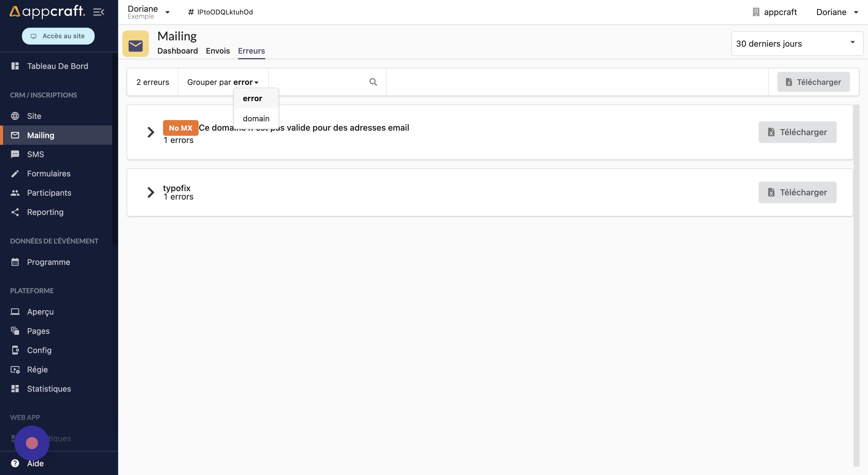Click Accès au site button
868x475 pixels.
[57, 36]
